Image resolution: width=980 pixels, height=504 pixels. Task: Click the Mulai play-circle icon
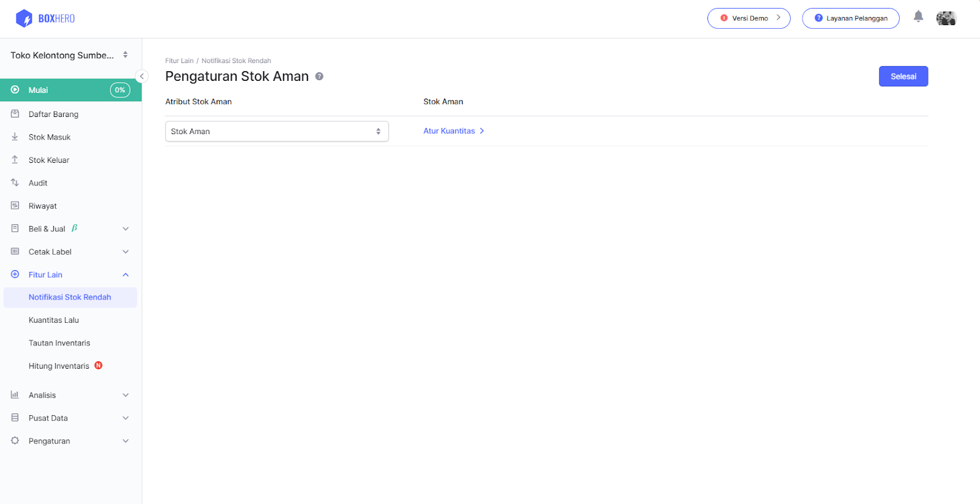pos(15,89)
